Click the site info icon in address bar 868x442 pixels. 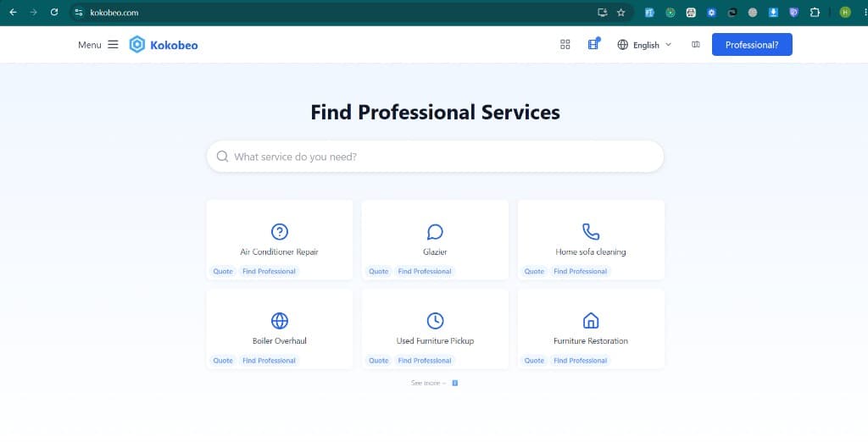point(79,12)
